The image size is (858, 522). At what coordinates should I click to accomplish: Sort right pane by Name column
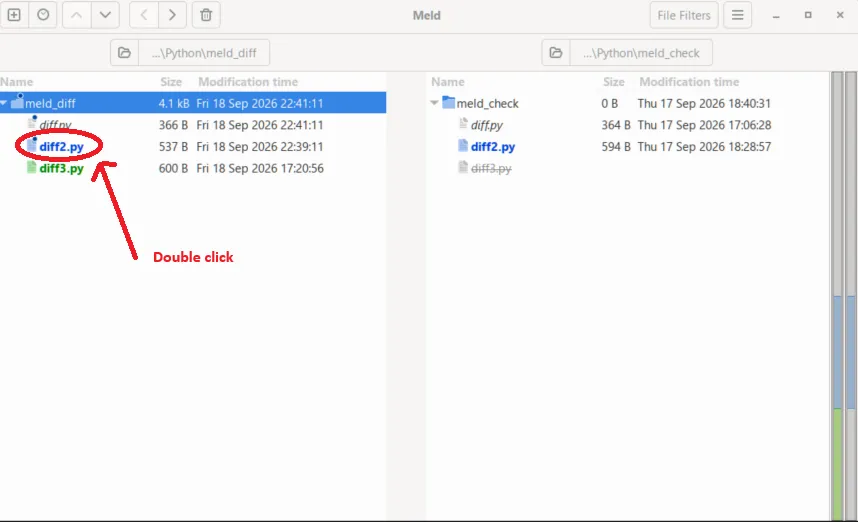coord(448,82)
